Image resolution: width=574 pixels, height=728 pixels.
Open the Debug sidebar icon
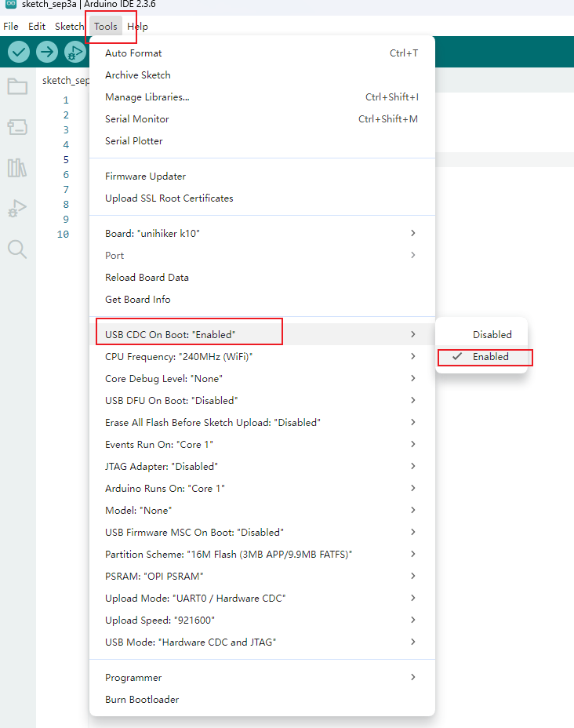[17, 209]
